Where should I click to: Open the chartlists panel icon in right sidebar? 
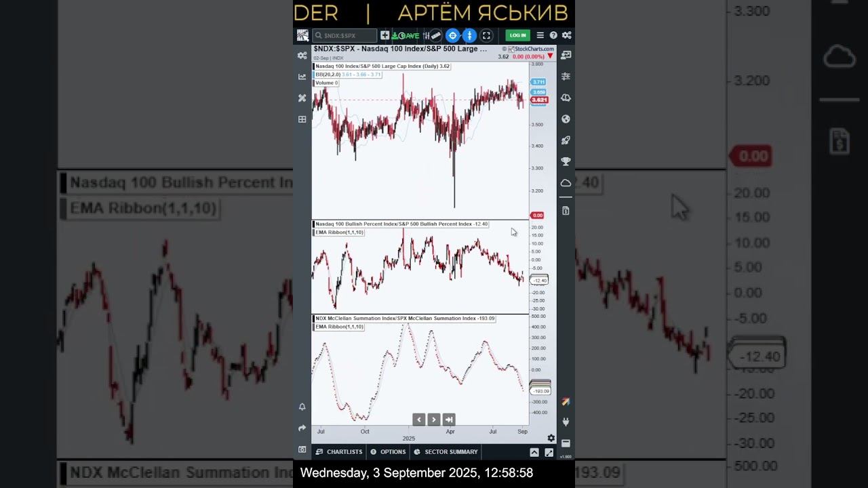566,55
